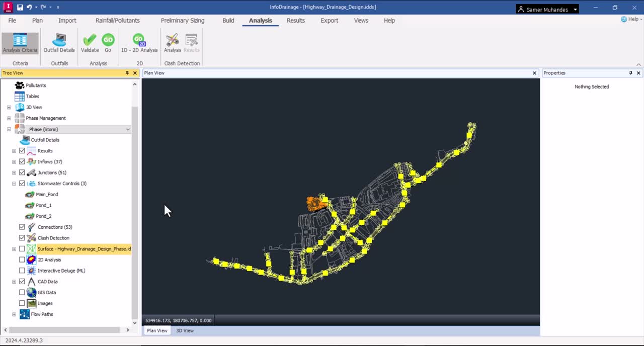Enable the 2D Analysis checkbox
This screenshot has width=644, height=346.
tap(22, 259)
